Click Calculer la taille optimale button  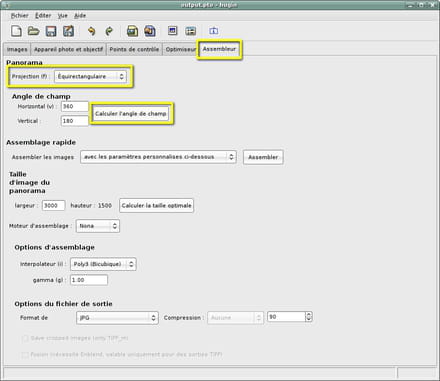pyautogui.click(x=156, y=205)
